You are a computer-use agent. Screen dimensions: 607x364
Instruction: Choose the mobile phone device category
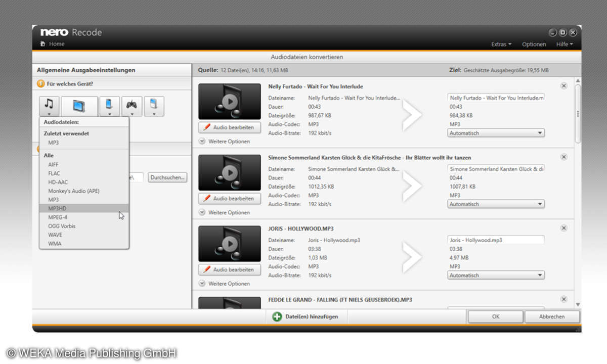[x=109, y=106]
